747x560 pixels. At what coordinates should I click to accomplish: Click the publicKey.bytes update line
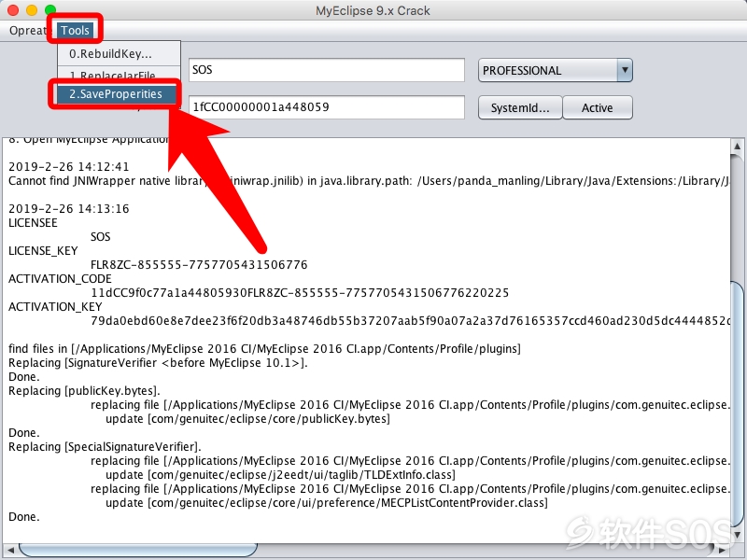coord(247,419)
